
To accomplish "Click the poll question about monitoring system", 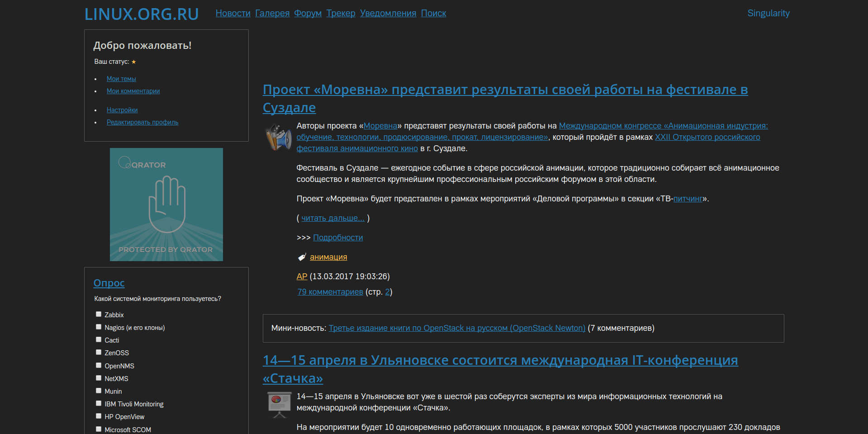I will click(x=157, y=299).
